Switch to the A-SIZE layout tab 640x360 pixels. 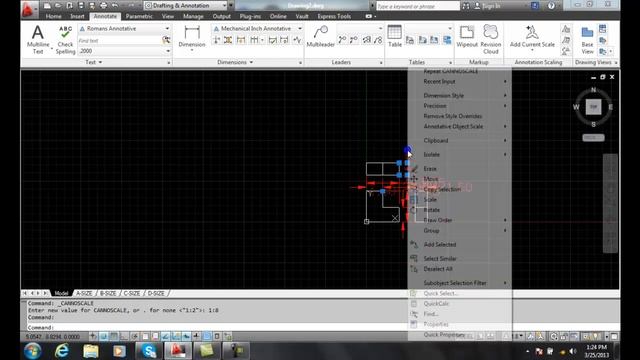click(x=84, y=293)
